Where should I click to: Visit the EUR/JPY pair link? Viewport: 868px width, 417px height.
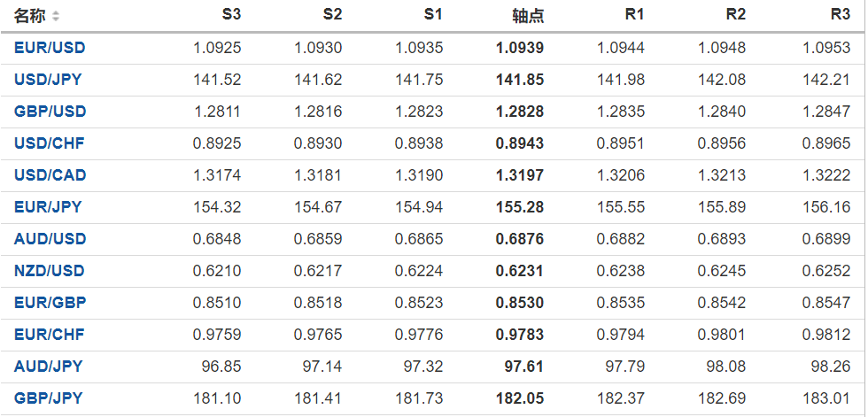tap(48, 207)
